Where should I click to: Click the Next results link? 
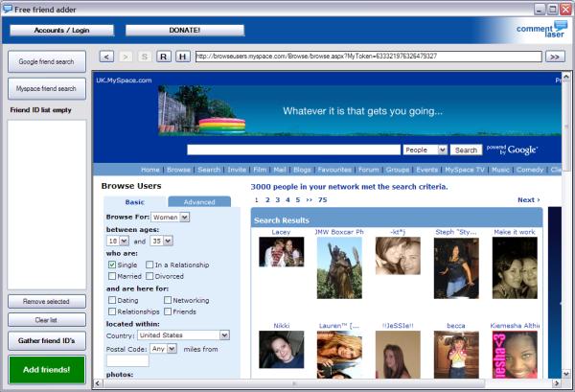[528, 200]
